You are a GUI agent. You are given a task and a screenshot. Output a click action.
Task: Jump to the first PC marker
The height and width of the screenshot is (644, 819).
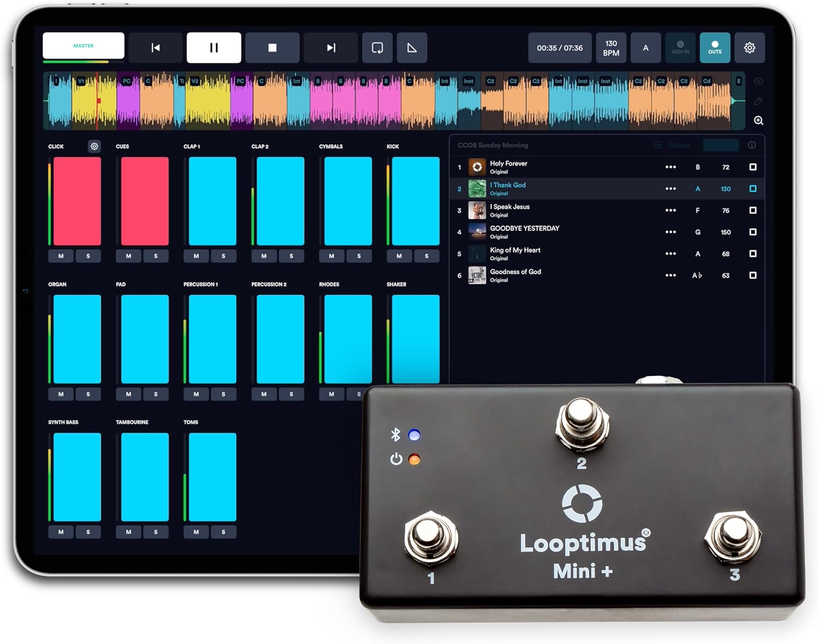[127, 81]
